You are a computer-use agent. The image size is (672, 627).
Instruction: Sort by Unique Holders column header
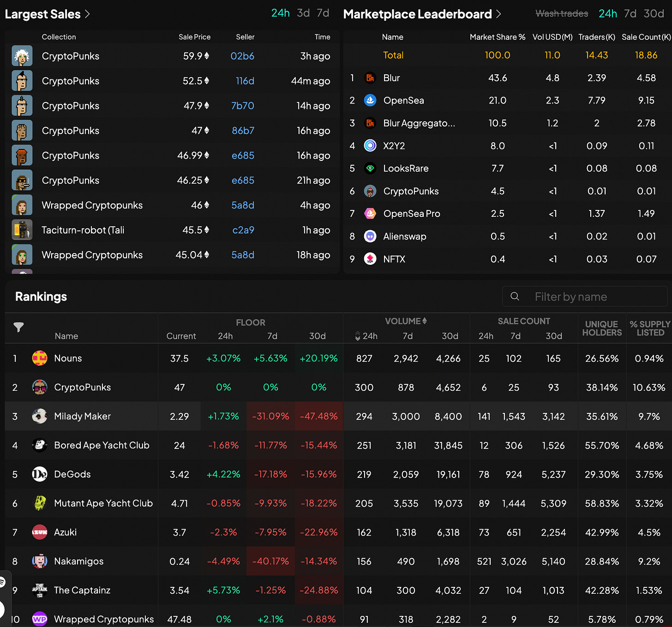pyautogui.click(x=602, y=328)
